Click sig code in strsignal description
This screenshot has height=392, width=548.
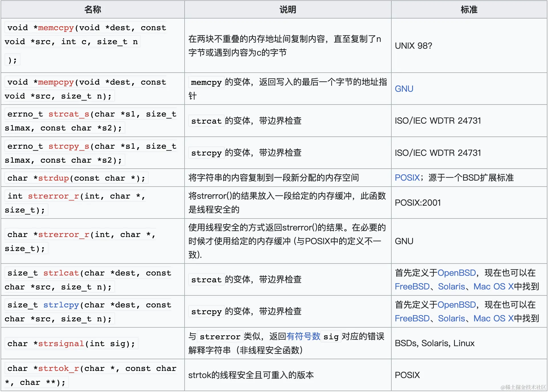click(x=331, y=337)
